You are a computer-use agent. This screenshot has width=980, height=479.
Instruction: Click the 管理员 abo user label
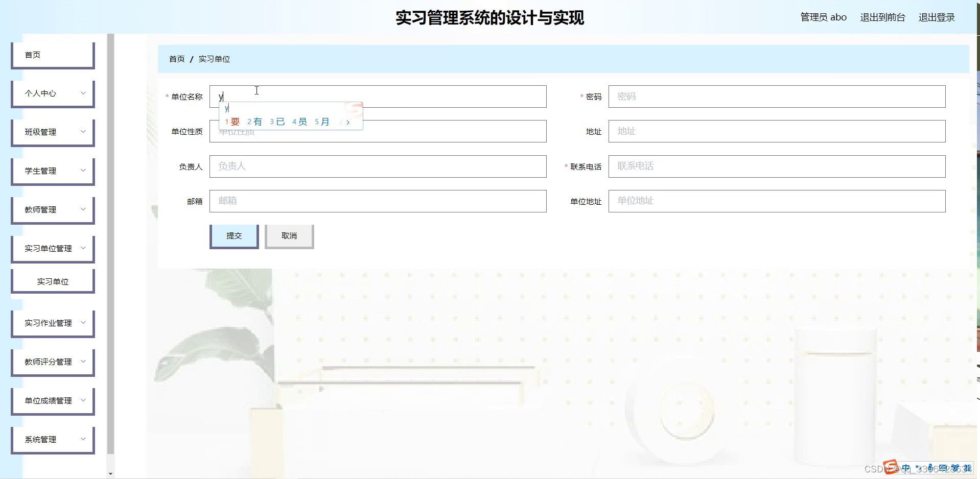[823, 17]
